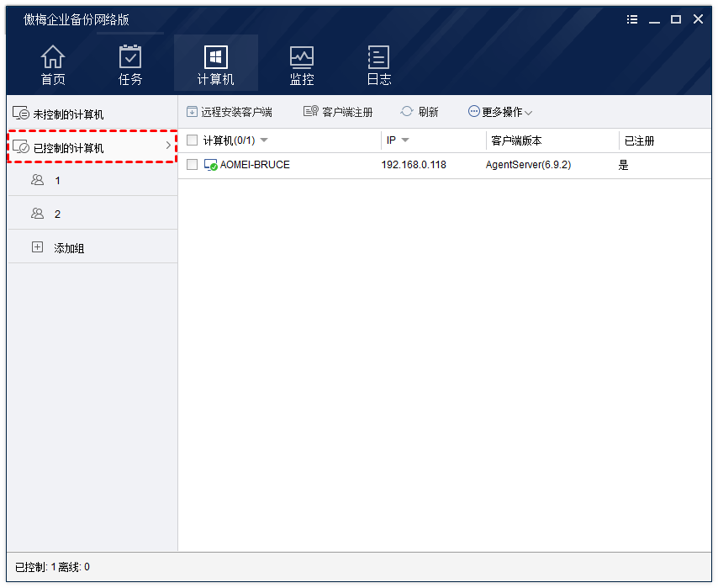Screen dimensions: 718x588
Task: Click the 客户端版本 column header
Action: pos(516,140)
